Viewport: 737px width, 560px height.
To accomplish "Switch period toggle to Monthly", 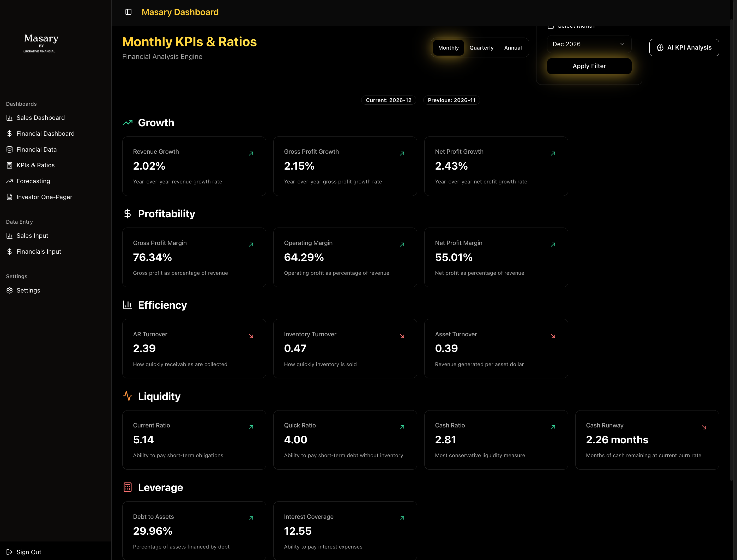I will pyautogui.click(x=448, y=48).
